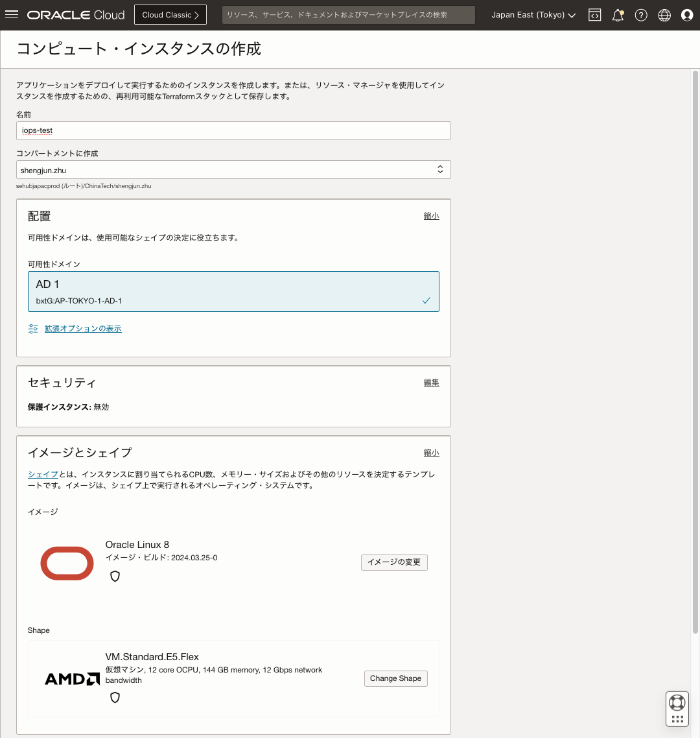Click the vertical page scrollbar
Image resolution: width=700 pixels, height=738 pixels.
(x=695, y=352)
